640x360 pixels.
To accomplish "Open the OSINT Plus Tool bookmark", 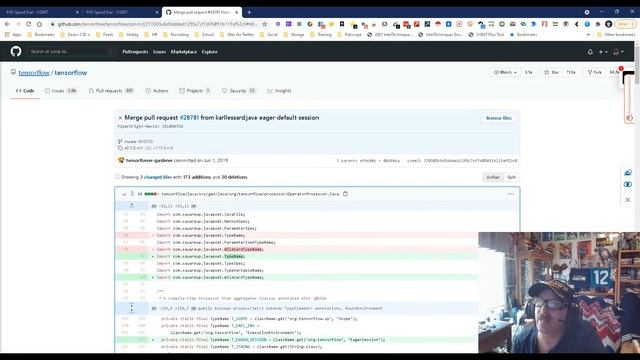I will tap(486, 35).
